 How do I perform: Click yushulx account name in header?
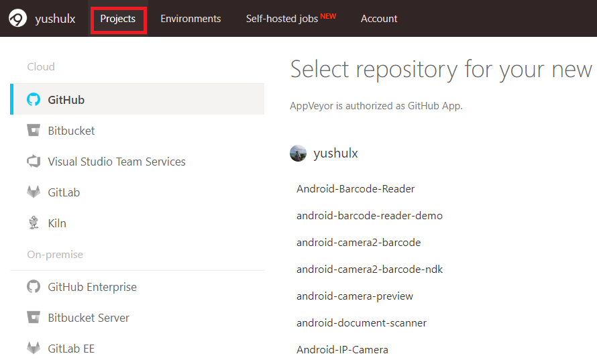point(55,19)
